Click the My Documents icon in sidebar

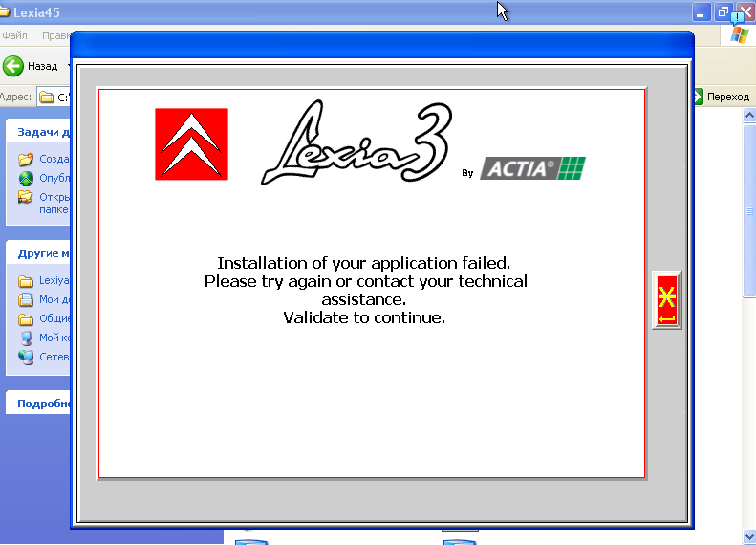pos(26,299)
